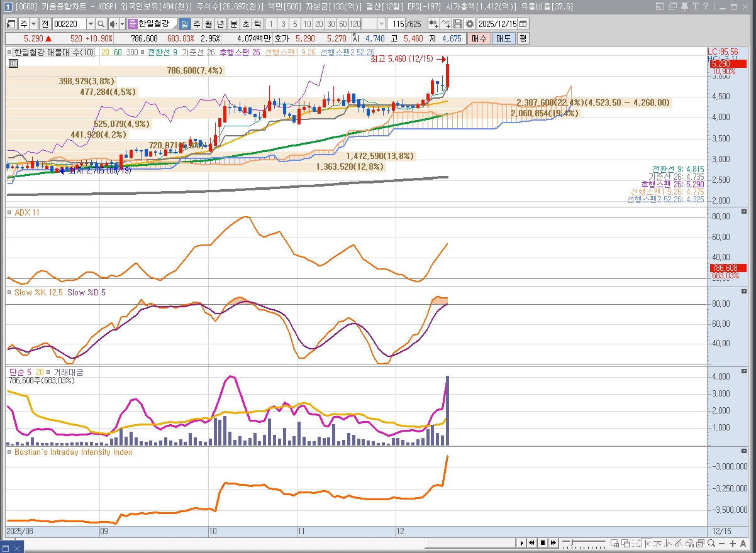Adjust the bottom bar zoom slider handle
756x553 pixels.
click(x=572, y=542)
